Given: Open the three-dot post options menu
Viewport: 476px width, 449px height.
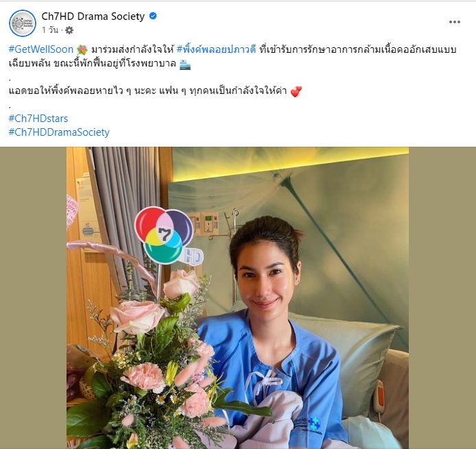Looking at the screenshot, I should pyautogui.click(x=455, y=22).
